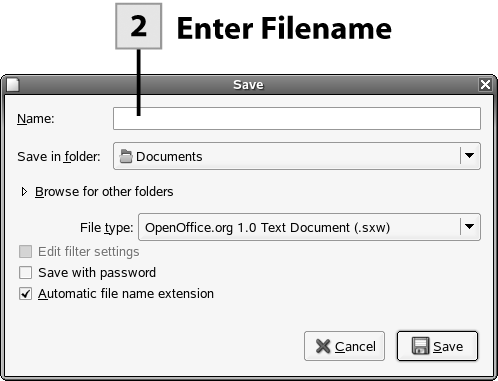Click the Cancel button
This screenshot has height=381, width=498.
(x=344, y=346)
